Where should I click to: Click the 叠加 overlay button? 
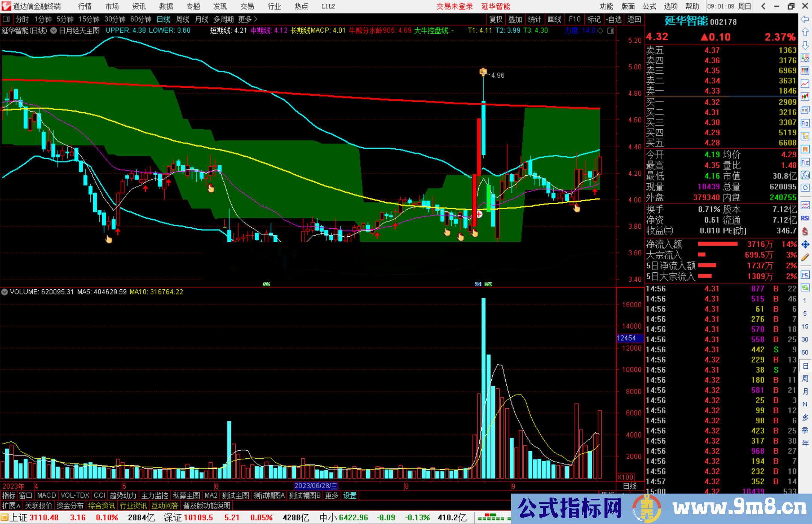click(x=515, y=19)
